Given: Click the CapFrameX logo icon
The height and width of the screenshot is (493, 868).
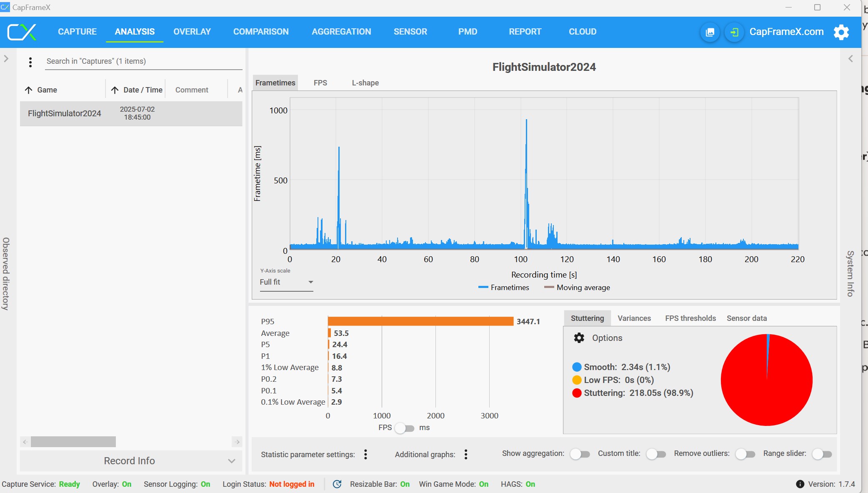Looking at the screenshot, I should pos(22,32).
